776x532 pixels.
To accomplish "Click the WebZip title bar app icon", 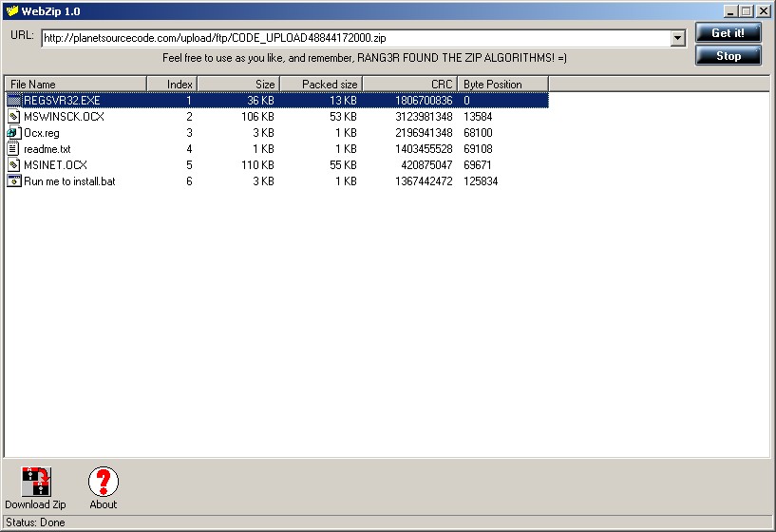I will point(12,10).
